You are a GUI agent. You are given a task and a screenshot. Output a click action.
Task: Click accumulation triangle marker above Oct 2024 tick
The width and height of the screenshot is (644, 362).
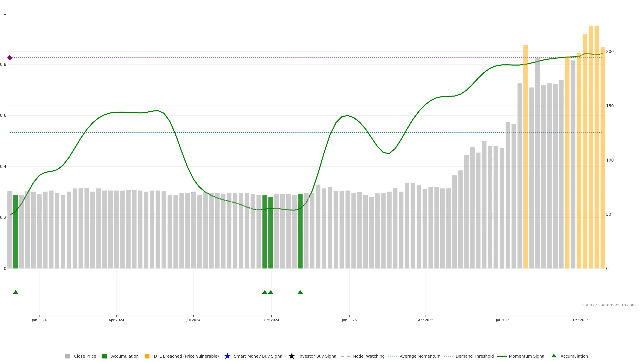pyautogui.click(x=271, y=292)
